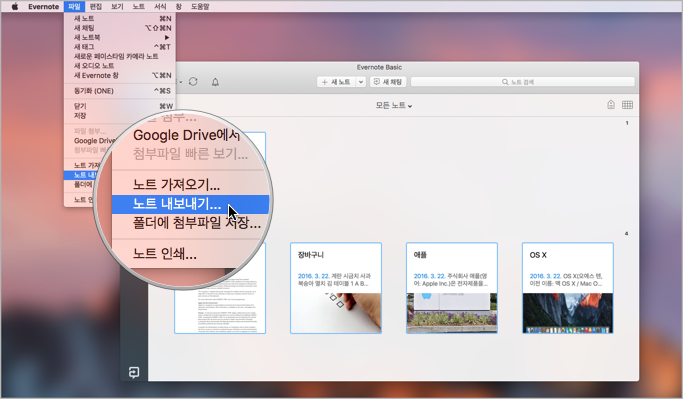Choose 새 채팅 menu entry
Viewport: 683px width, 399px height.
[x=120, y=28]
